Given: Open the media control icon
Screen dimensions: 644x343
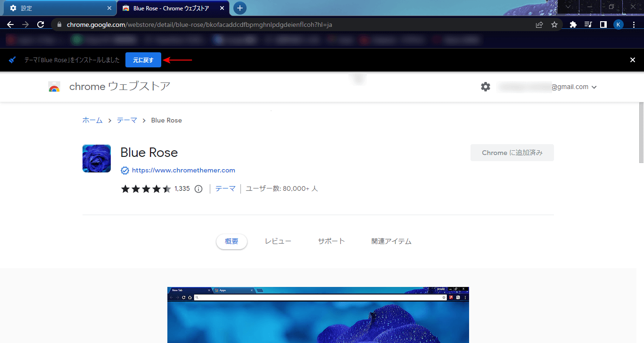Looking at the screenshot, I should click(x=588, y=24).
